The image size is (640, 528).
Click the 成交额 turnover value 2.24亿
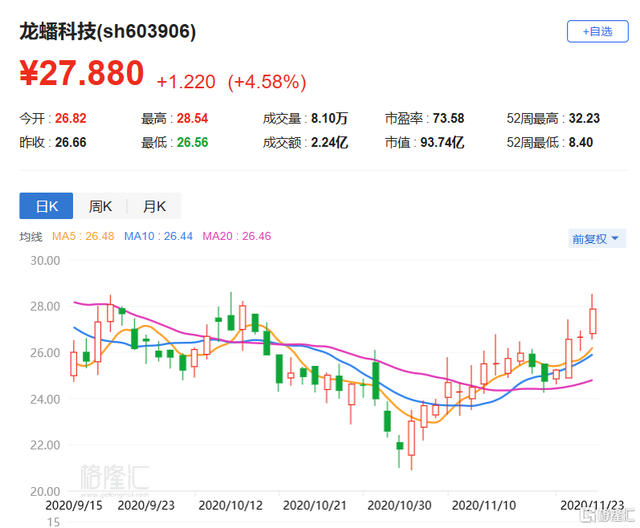coord(329,142)
